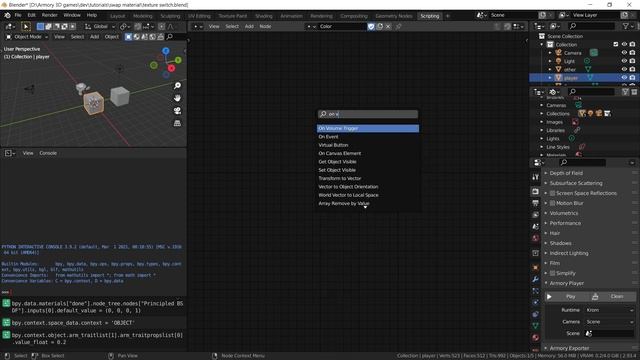The height and width of the screenshot is (360, 640).
Task: Click the viewport header Object menu
Action: pyautogui.click(x=111, y=37)
